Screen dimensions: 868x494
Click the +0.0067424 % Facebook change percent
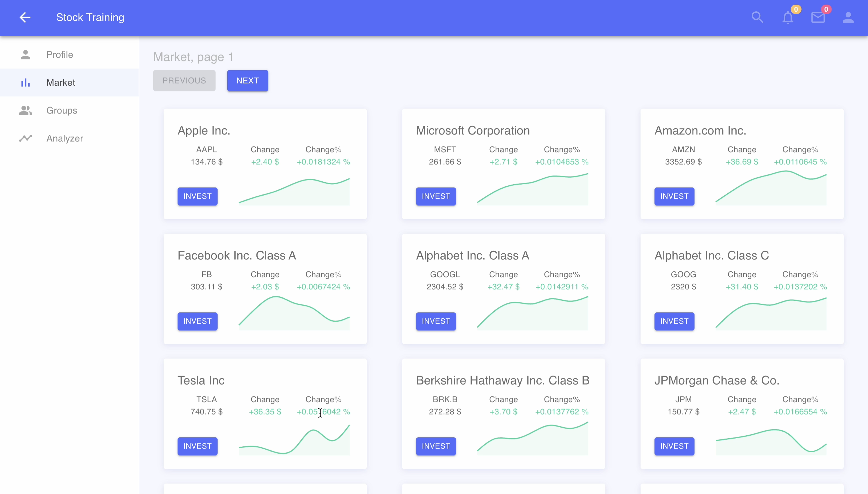323,287
